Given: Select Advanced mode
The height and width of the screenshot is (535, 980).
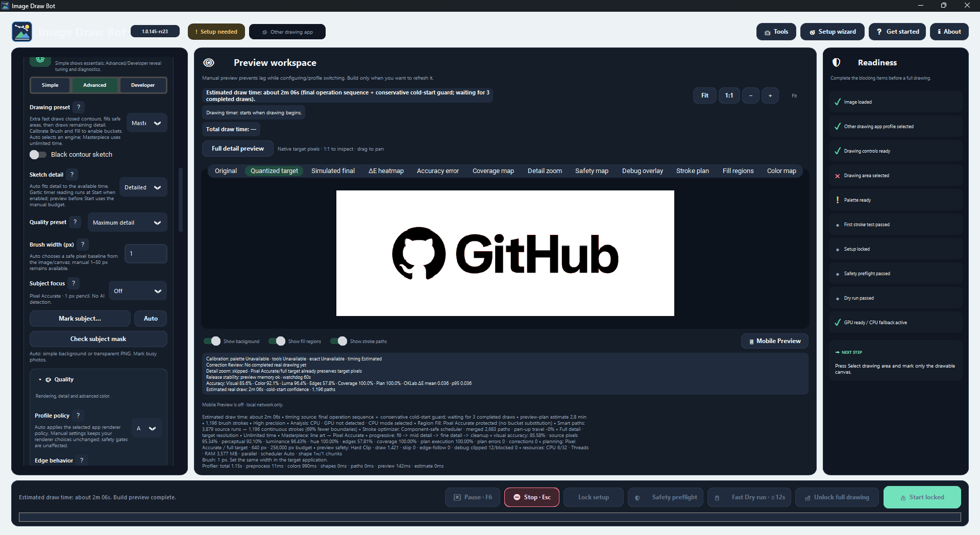Looking at the screenshot, I should [95, 85].
